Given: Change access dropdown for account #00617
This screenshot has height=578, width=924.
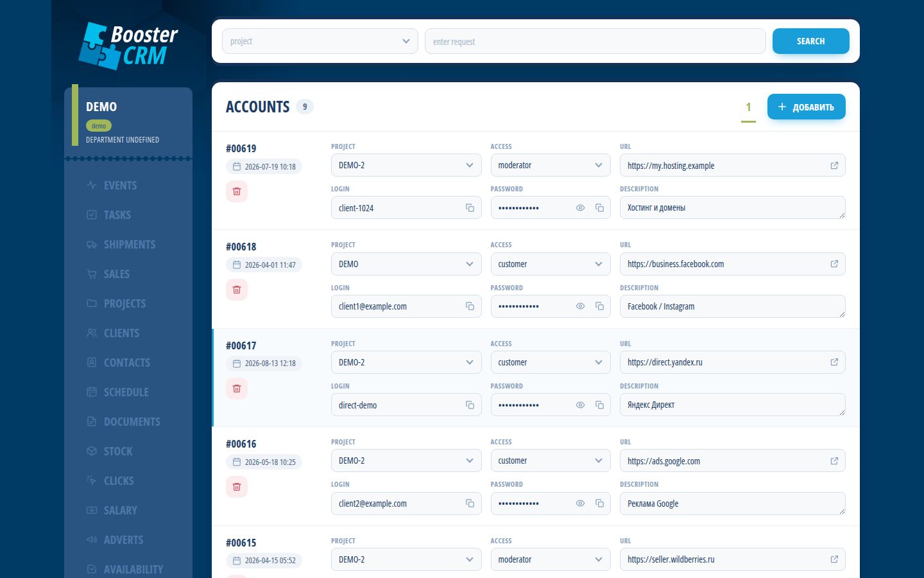Looking at the screenshot, I should [x=551, y=362].
